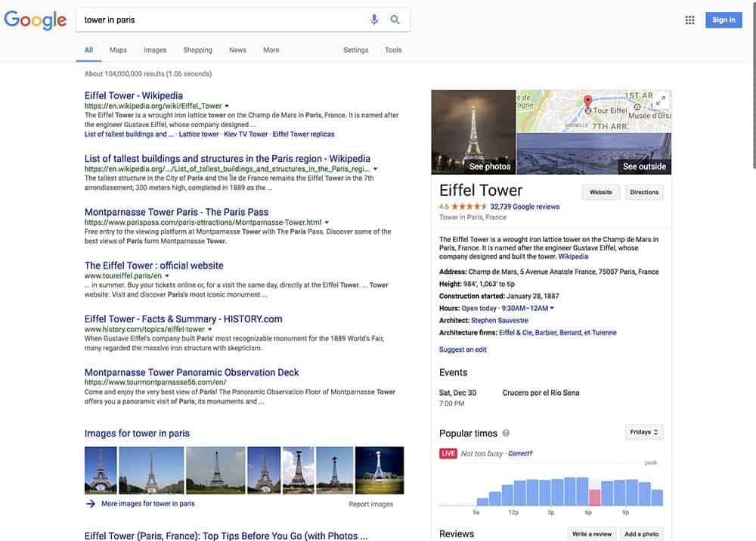The image size is (756, 541).
Task: Open Eiffel Tower replicas sitelink
Action: [x=303, y=134]
